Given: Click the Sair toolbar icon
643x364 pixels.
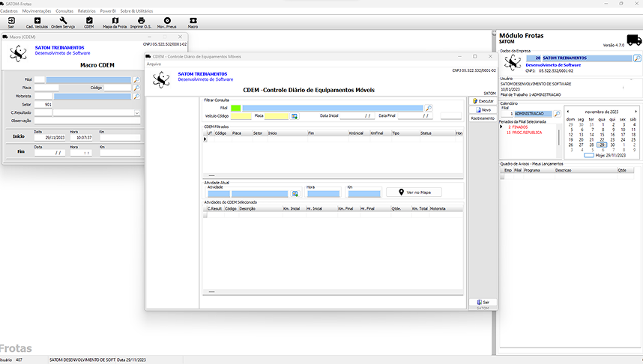Looking at the screenshot, I should 10,22.
